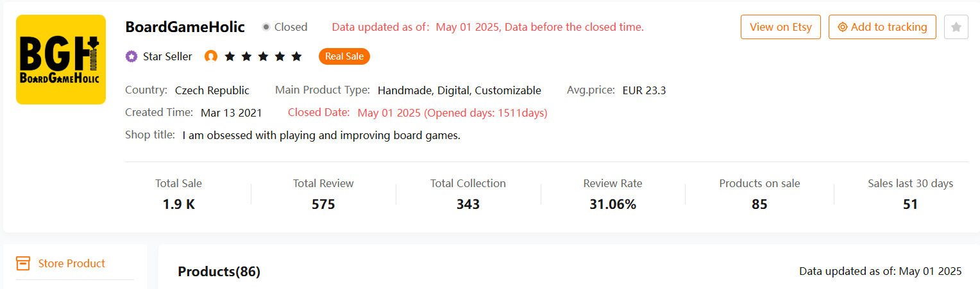Click the orange user avatar icon
The height and width of the screenshot is (289, 980).
coord(211,56)
